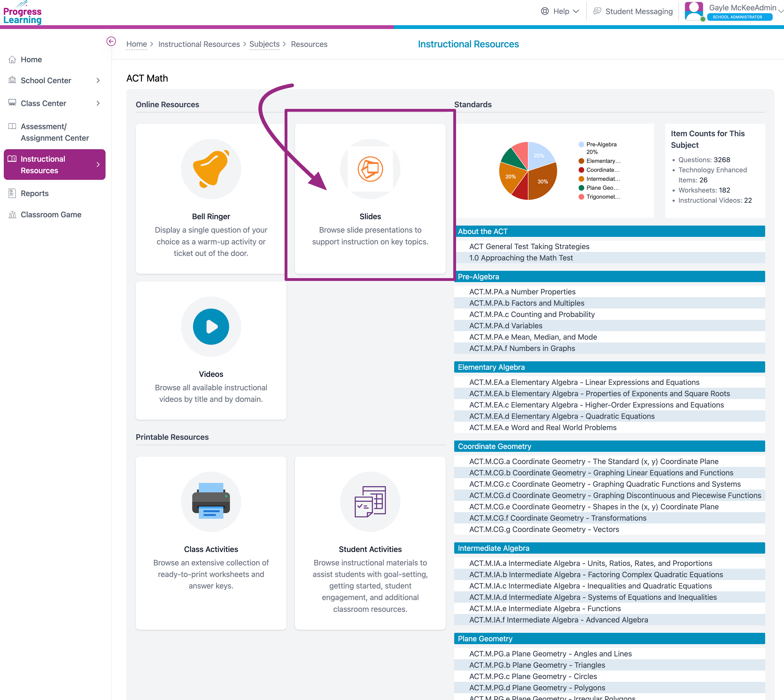Go to Reports in sidebar

[35, 194]
